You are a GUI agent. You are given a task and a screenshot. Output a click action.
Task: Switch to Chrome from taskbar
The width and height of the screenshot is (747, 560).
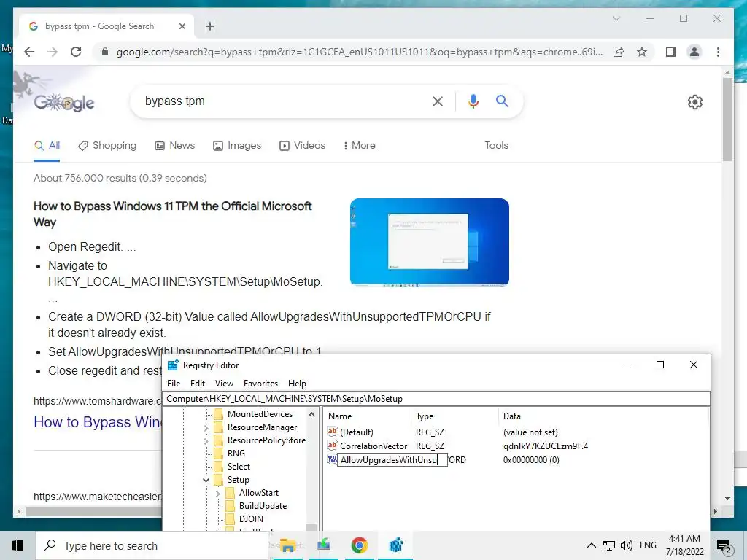359,545
